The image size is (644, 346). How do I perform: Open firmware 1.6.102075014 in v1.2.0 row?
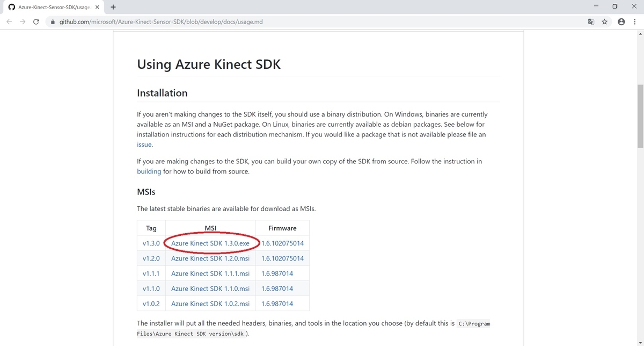click(282, 258)
